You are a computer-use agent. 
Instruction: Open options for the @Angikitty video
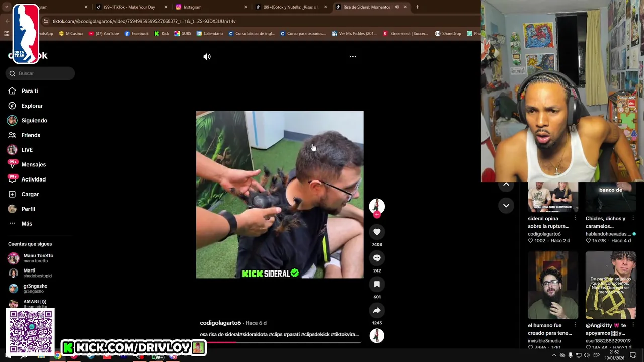(x=633, y=325)
